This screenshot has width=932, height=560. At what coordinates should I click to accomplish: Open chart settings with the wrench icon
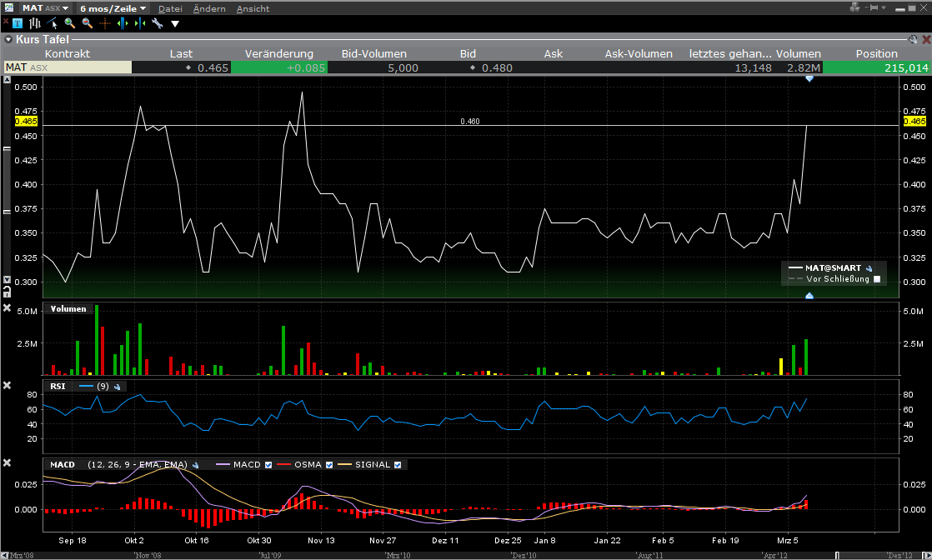157,23
